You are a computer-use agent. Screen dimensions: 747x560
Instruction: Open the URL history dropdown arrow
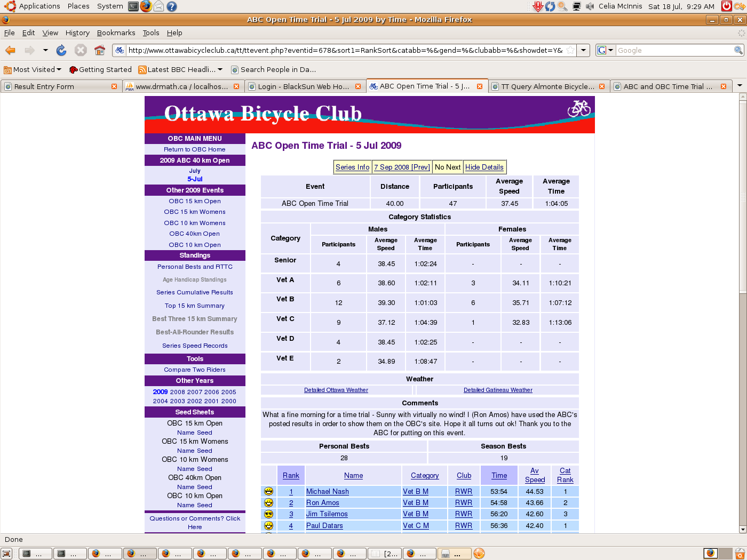584,50
